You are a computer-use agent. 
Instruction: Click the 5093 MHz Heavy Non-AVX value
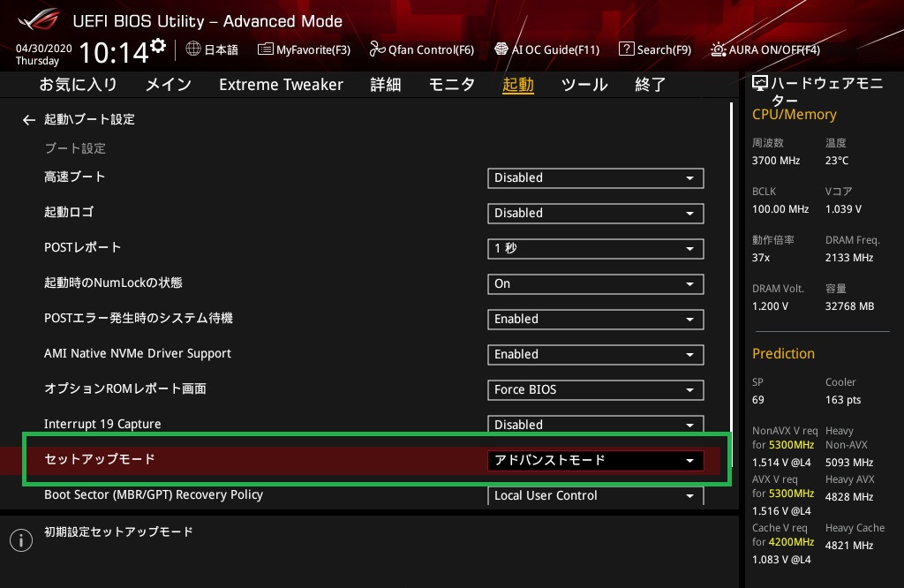coord(848,463)
